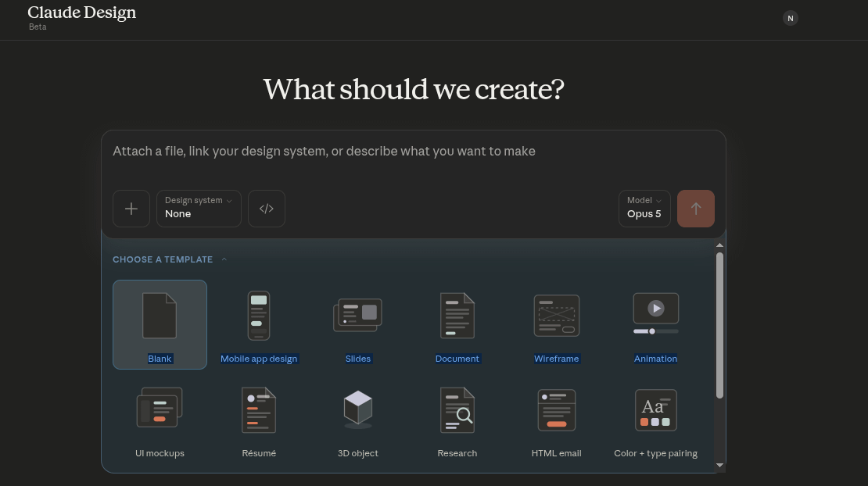Choose the Mobile app design template icon
868x486 pixels.
click(259, 315)
